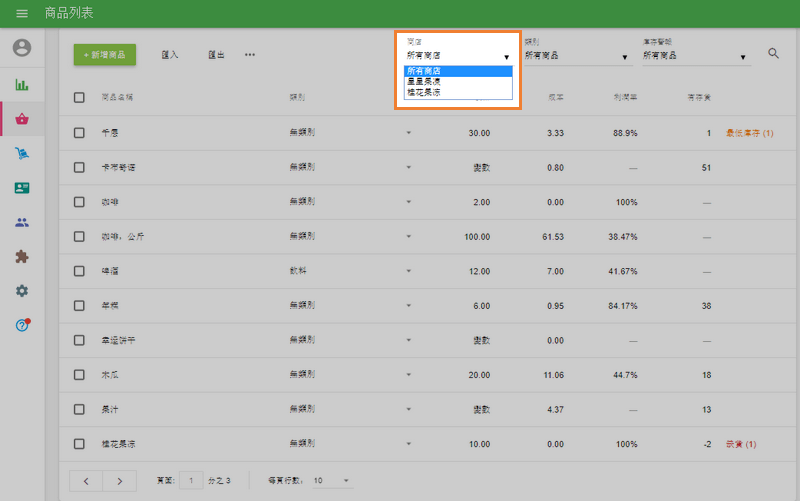Go to the next page arrow
800x501 pixels.
120,481
